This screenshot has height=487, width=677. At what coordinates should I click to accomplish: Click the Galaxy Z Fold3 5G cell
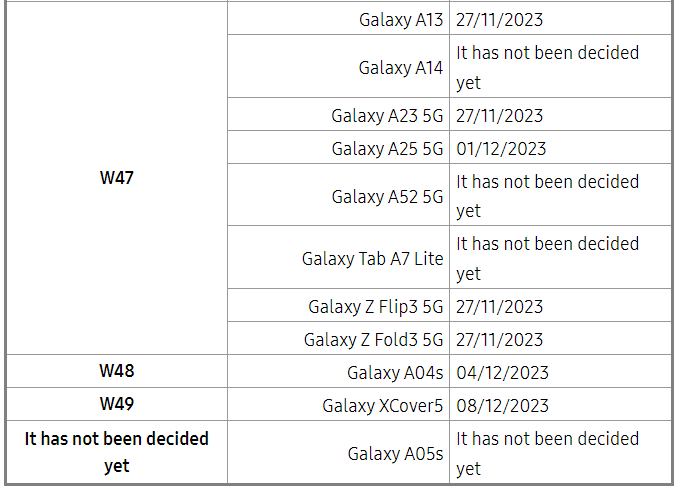pos(338,338)
